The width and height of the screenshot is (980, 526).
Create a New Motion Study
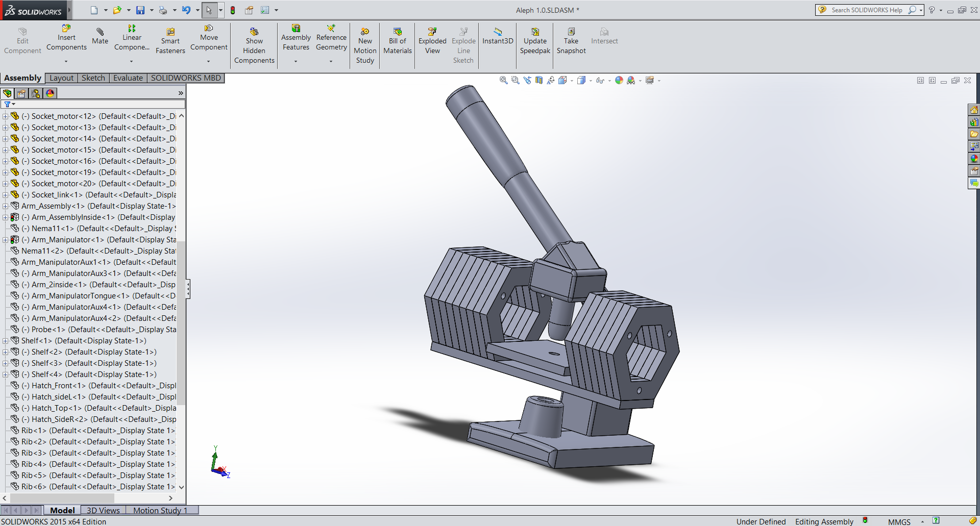coord(365,46)
